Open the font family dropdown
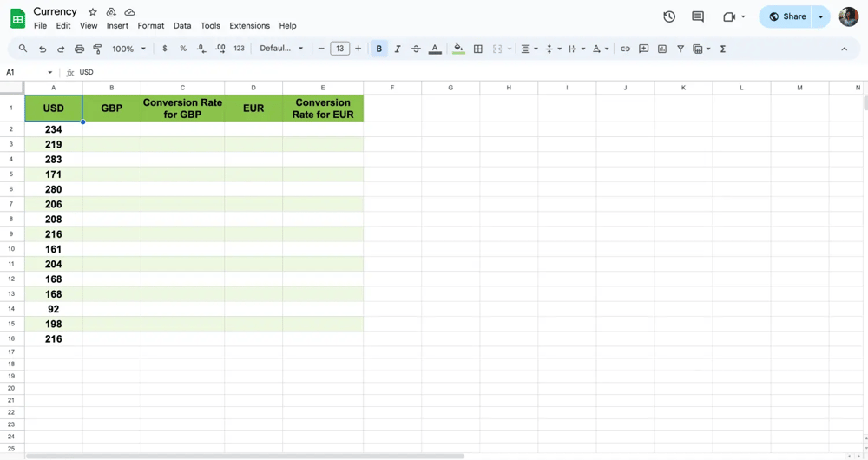Image resolution: width=868 pixels, height=460 pixels. tap(282, 49)
